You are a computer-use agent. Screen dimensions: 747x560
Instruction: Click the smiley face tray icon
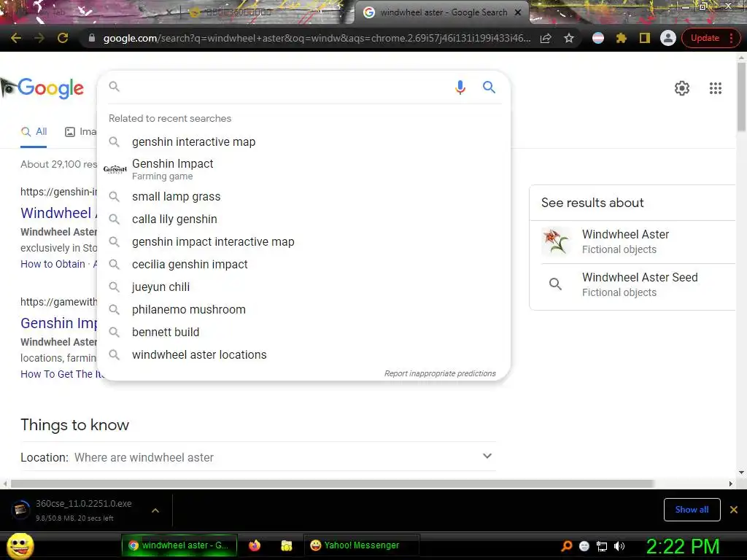(x=584, y=546)
